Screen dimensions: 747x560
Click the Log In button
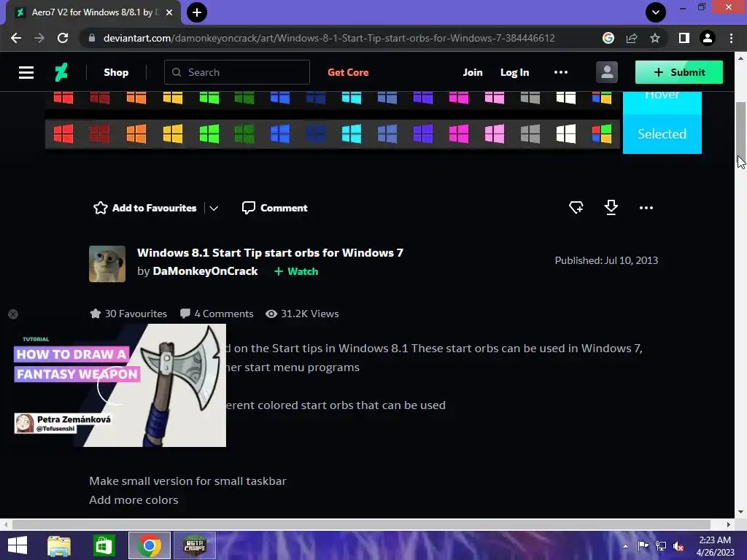click(x=514, y=72)
